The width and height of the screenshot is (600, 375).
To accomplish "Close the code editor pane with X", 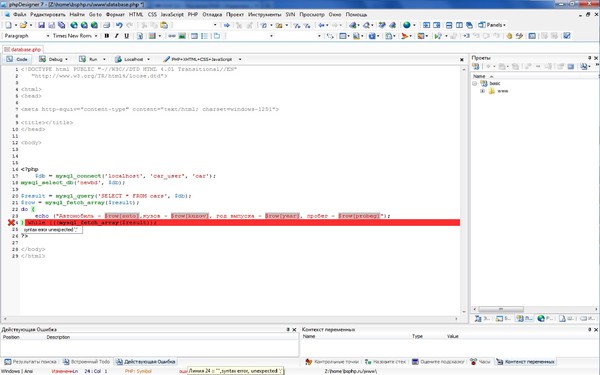I will coord(462,60).
